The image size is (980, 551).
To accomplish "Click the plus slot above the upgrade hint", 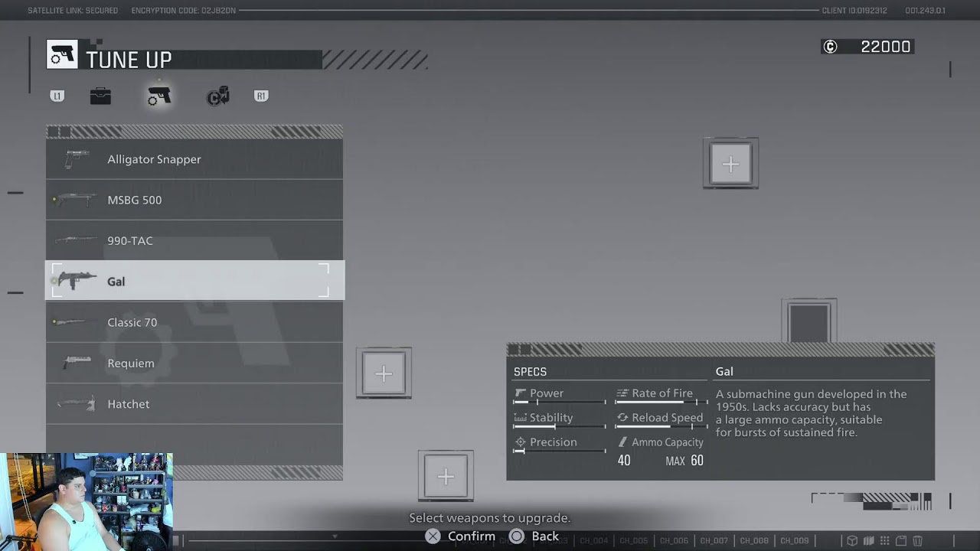I will point(446,476).
